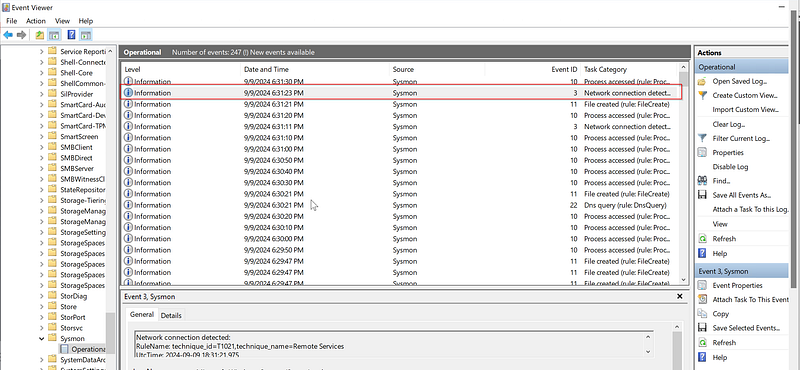The height and width of the screenshot is (370, 800).
Task: Sort by the Level column header
Action: [181, 69]
